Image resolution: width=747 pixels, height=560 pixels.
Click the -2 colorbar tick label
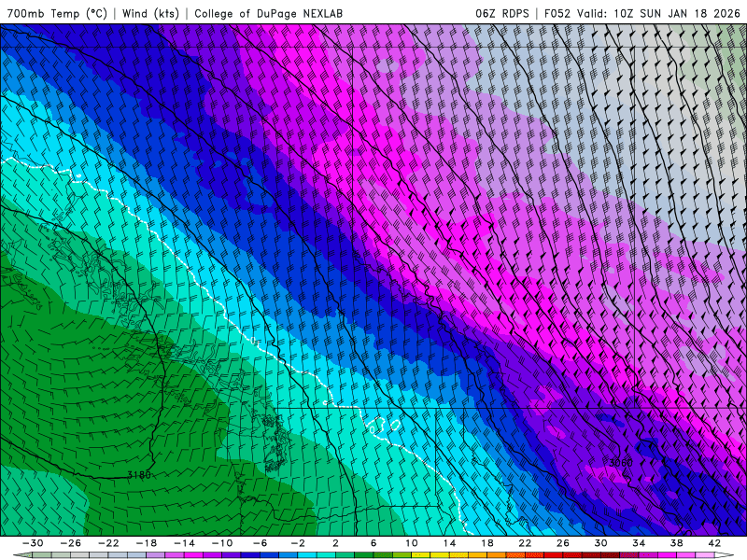[298, 543]
